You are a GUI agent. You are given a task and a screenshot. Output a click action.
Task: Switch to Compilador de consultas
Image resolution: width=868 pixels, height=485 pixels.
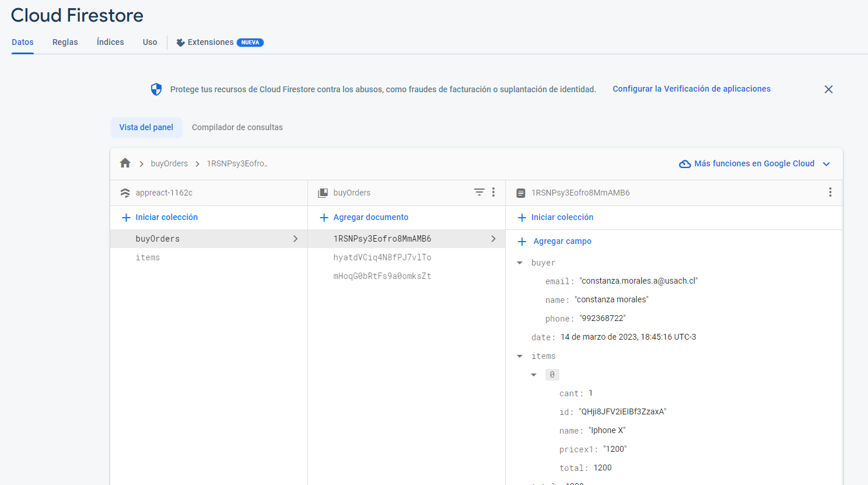coord(237,127)
